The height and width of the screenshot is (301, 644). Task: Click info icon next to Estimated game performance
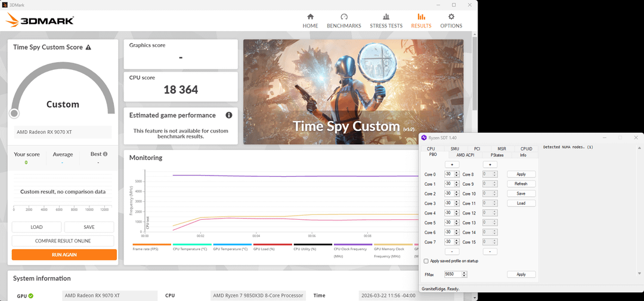tap(229, 115)
